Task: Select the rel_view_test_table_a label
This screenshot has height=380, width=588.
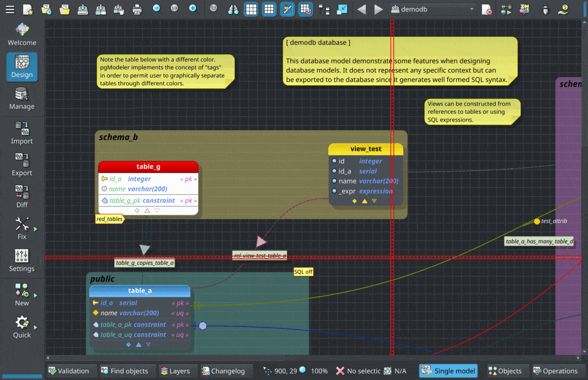Action: [x=260, y=255]
